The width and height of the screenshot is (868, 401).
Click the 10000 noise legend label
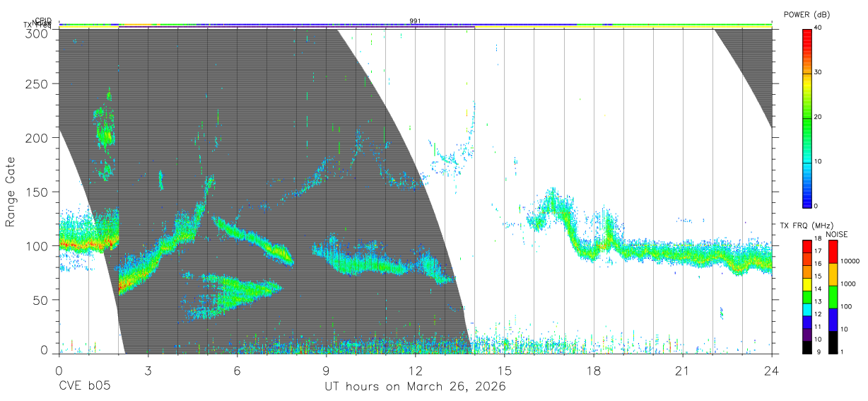pyautogui.click(x=850, y=261)
